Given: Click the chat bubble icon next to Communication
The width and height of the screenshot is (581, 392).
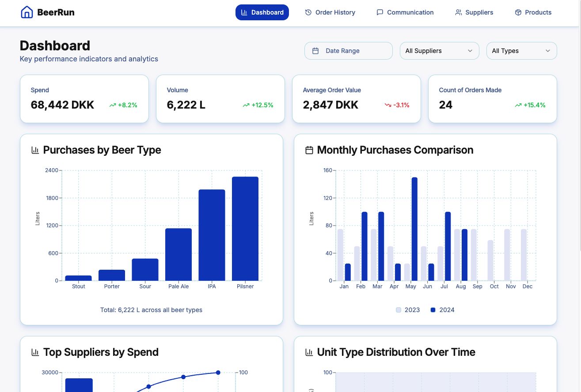Looking at the screenshot, I should 380,12.
